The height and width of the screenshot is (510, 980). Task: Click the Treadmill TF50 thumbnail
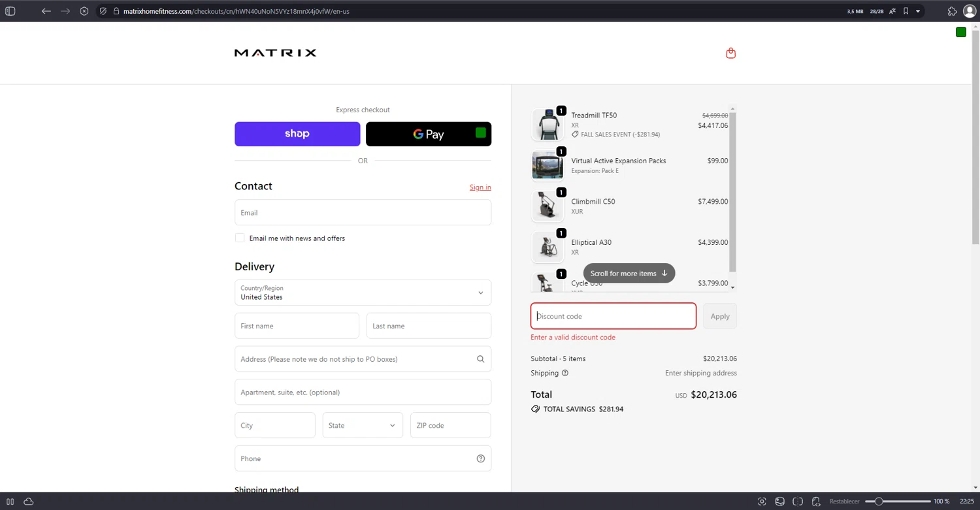point(547,125)
